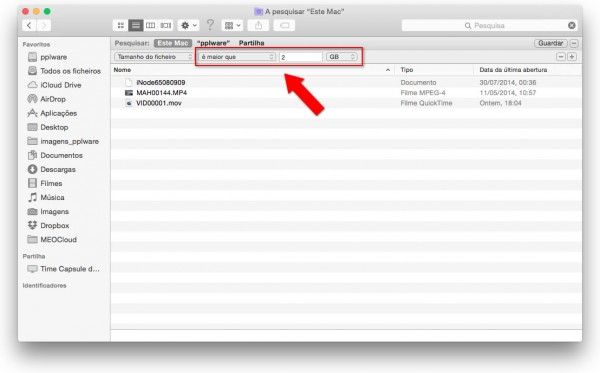Screen dimensions: 600x373
Task: Open imagens_pplware folder in the sidebar
Action: [69, 142]
